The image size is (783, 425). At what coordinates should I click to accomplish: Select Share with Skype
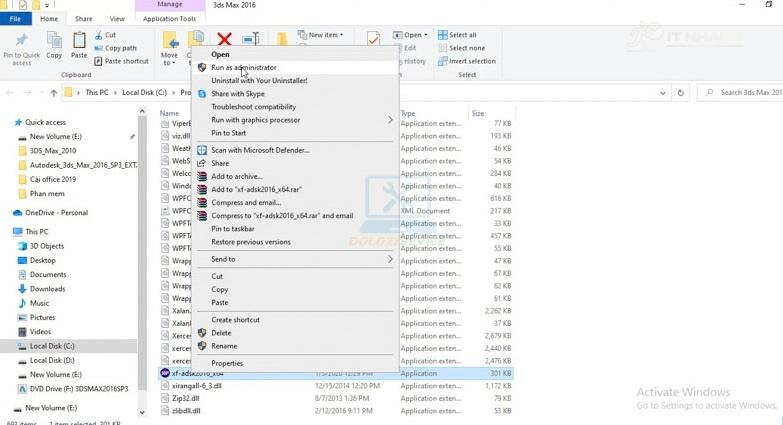(x=295, y=94)
